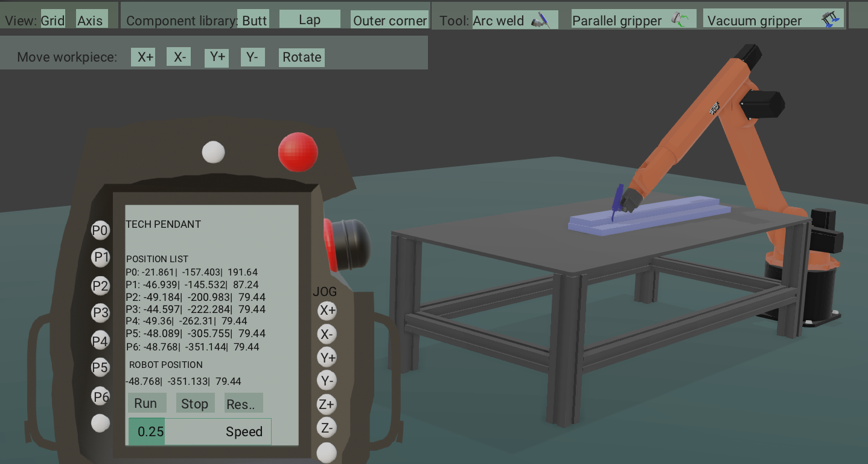Click the blank button below Z-

click(x=327, y=453)
